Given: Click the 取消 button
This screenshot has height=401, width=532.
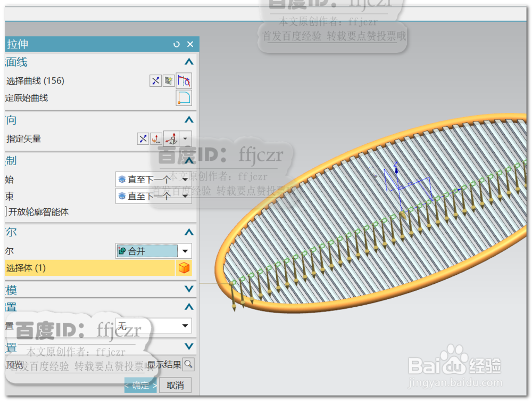Looking at the screenshot, I should [x=175, y=385].
